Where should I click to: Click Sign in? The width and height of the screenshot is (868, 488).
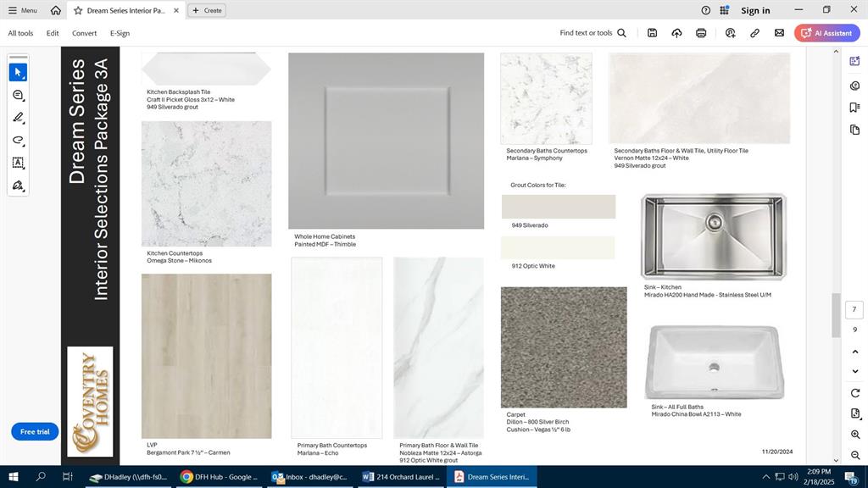click(x=755, y=10)
